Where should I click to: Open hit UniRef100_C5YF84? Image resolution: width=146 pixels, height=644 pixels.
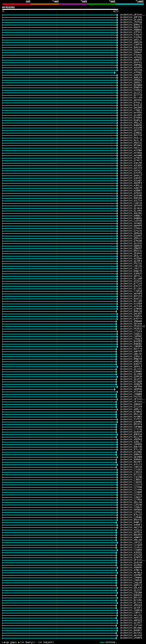pos(131,22)
